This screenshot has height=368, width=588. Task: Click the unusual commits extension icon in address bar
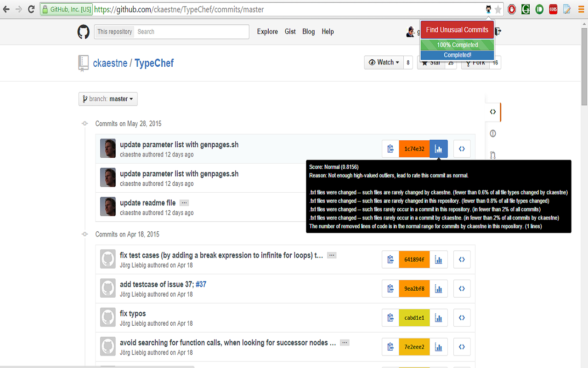pos(488,9)
